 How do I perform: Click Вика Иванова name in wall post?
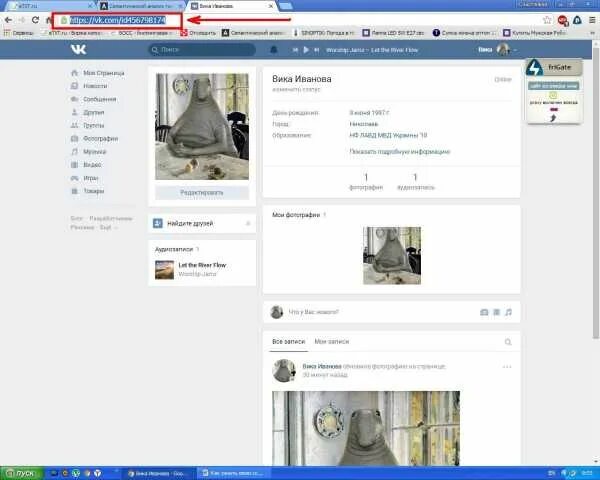(x=322, y=366)
